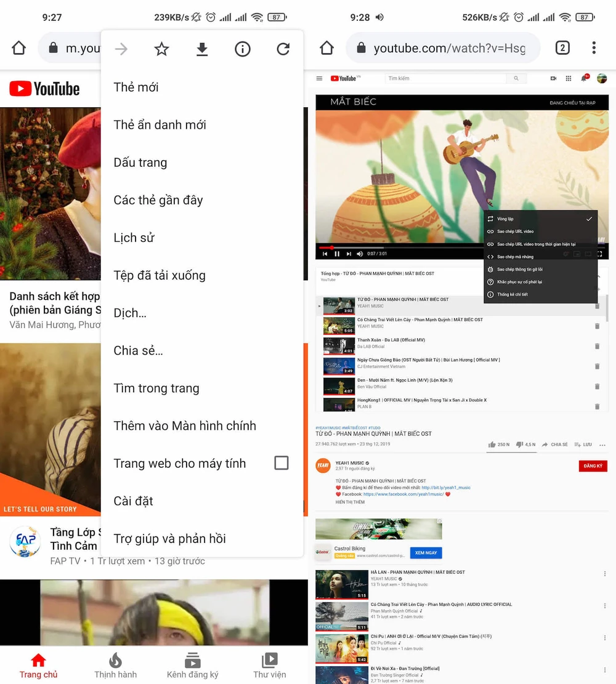
Task: Click the YouTube apps grid icon
Action: [568, 78]
